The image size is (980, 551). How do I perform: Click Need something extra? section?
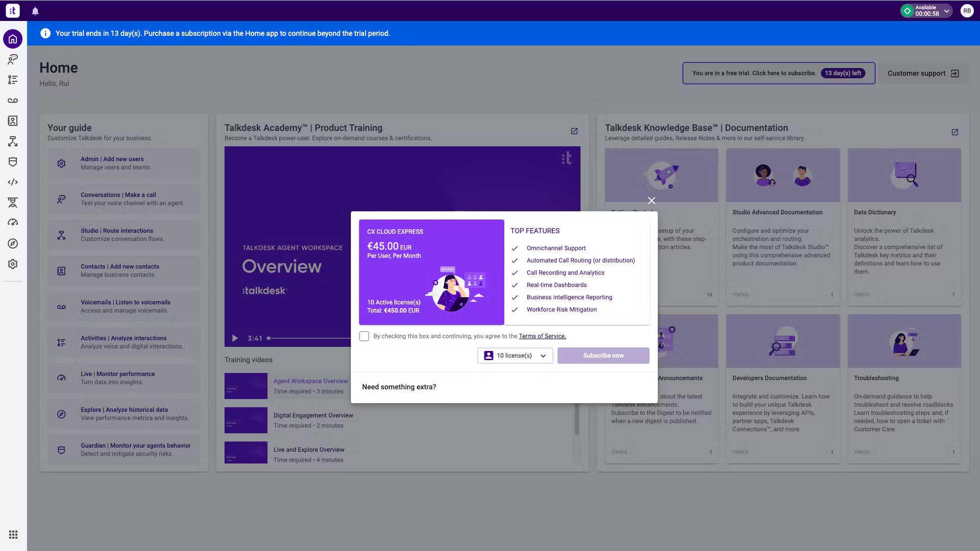pos(399,387)
